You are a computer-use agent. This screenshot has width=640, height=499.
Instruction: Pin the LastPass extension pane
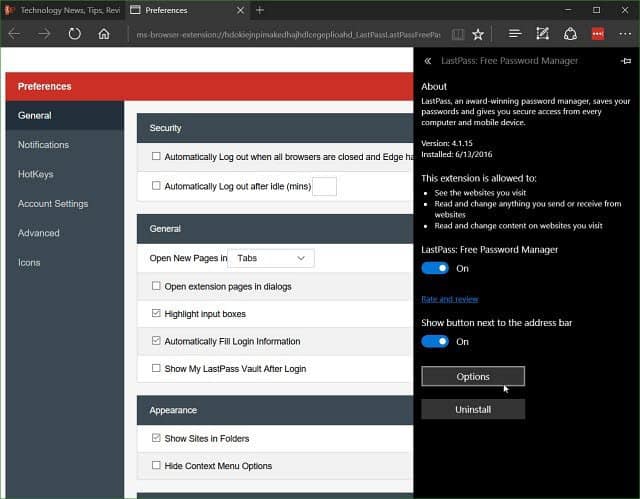click(x=626, y=61)
